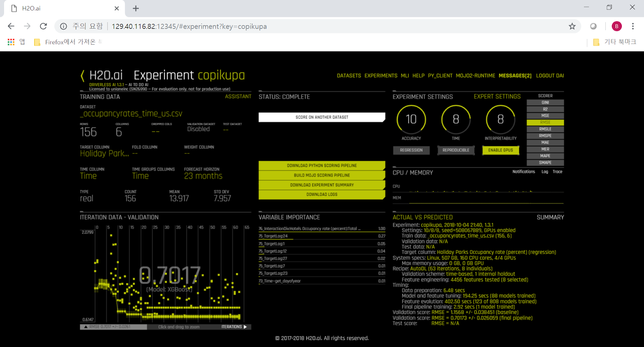Open EXPERIMENTS page
The image size is (644, 347).
pos(381,76)
